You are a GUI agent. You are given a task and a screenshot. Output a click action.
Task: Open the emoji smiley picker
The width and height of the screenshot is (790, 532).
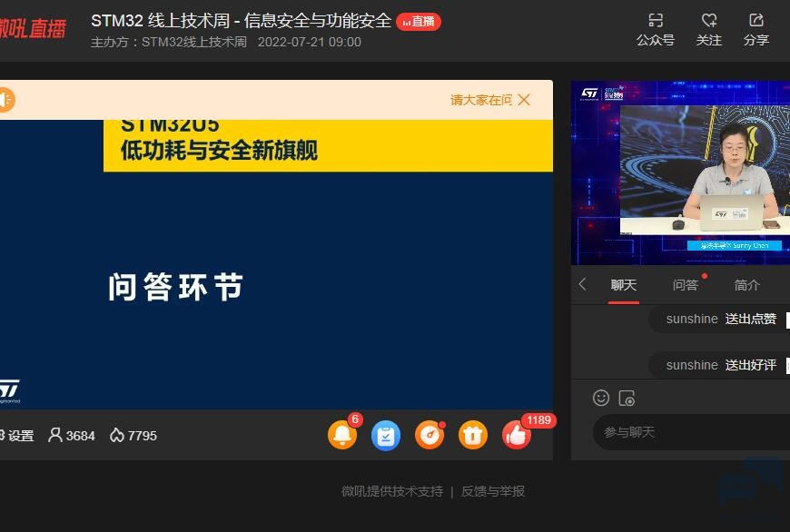pos(601,398)
